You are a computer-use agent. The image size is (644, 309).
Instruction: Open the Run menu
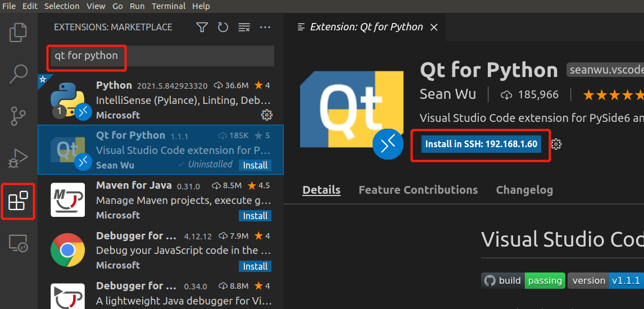coord(137,6)
